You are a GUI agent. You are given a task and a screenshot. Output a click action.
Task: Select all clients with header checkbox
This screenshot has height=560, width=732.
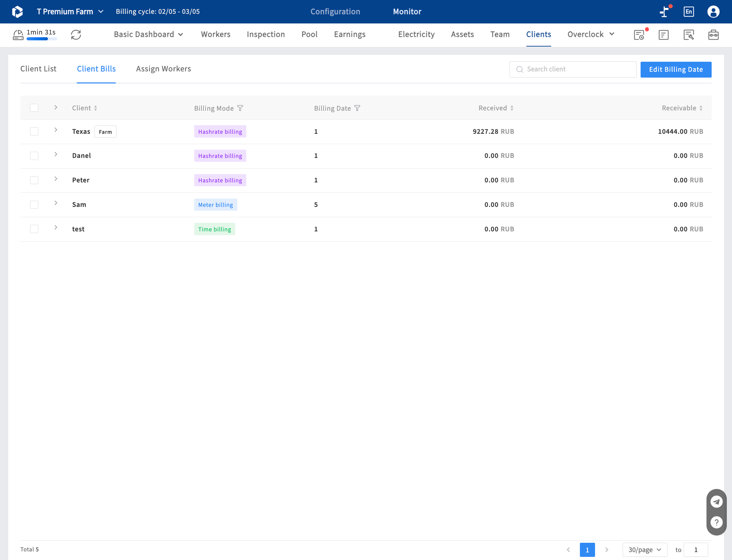coord(34,108)
